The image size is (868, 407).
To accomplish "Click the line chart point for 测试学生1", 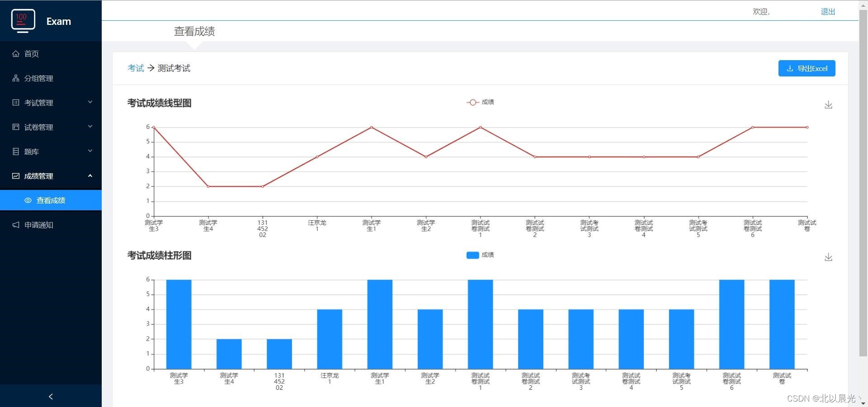I will tap(372, 128).
